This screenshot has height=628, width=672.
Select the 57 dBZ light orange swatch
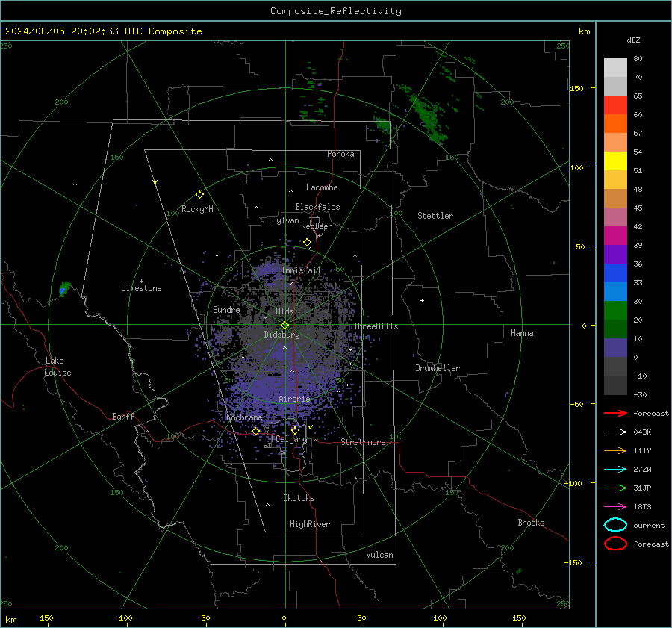pyautogui.click(x=615, y=143)
